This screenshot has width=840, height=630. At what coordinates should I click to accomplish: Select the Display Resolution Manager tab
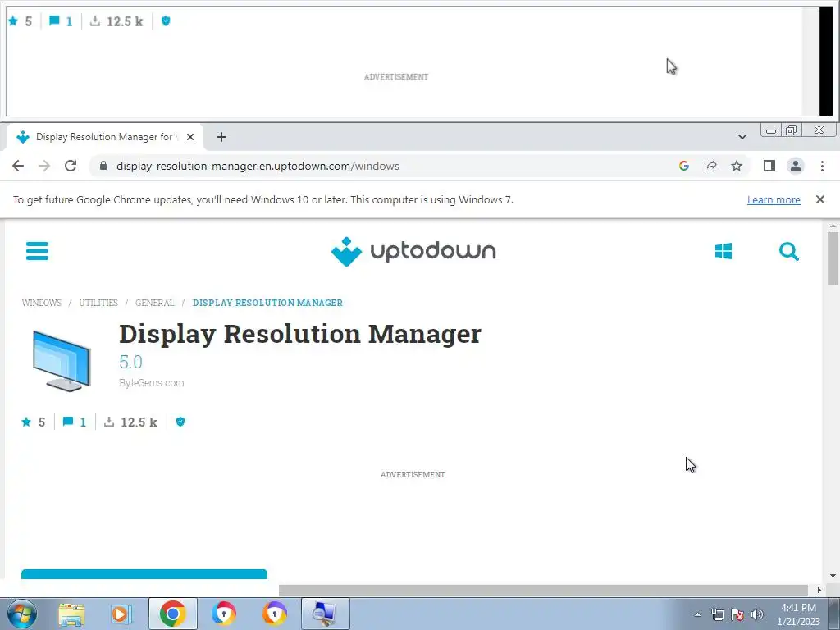(104, 137)
